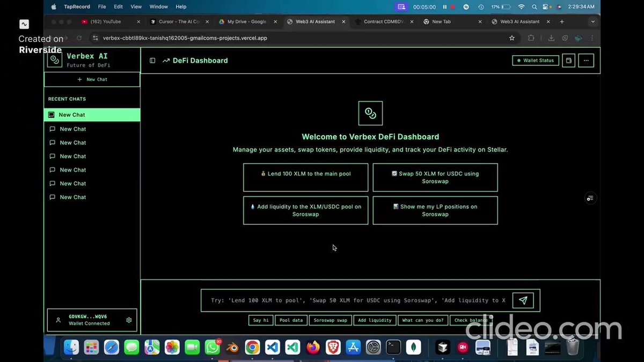The height and width of the screenshot is (362, 644).
Task: Open Terminal from the Dock
Action: pos(393,348)
